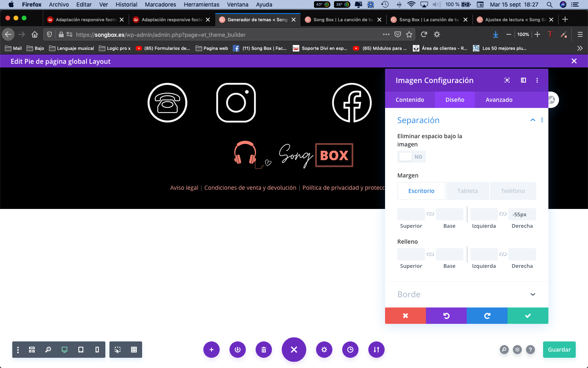
Task: Collapse the Separación section
Action: [x=533, y=120]
